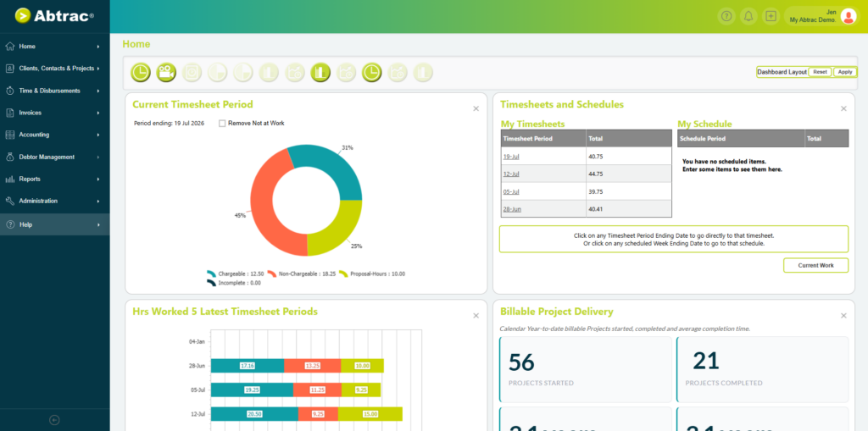Close the Billable Project Delivery widget

click(843, 316)
